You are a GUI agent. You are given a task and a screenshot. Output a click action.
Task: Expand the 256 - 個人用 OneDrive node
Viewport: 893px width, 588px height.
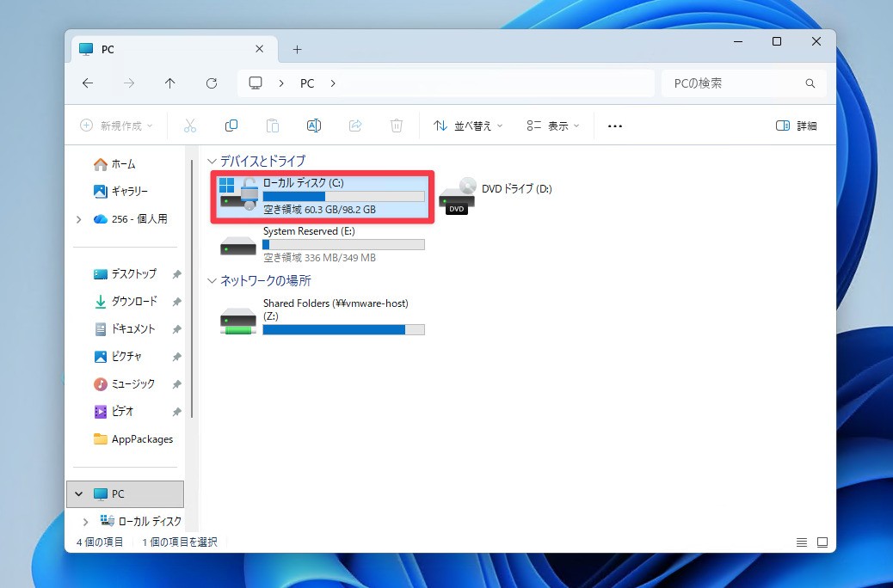click(78, 219)
